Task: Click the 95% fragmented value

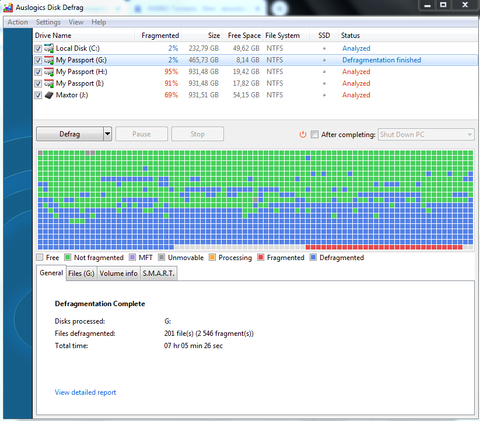Action: tap(171, 72)
